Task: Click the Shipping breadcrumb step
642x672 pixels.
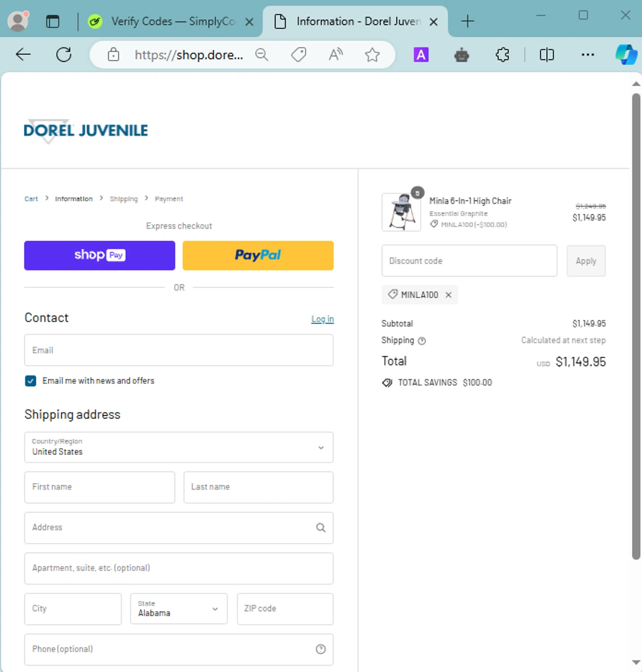Action: coord(124,199)
